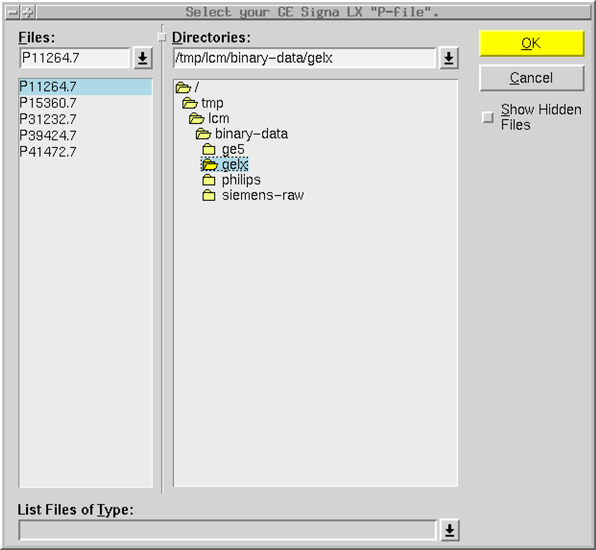Select the philips folder icon
Image resolution: width=596 pixels, height=550 pixels.
click(x=209, y=180)
